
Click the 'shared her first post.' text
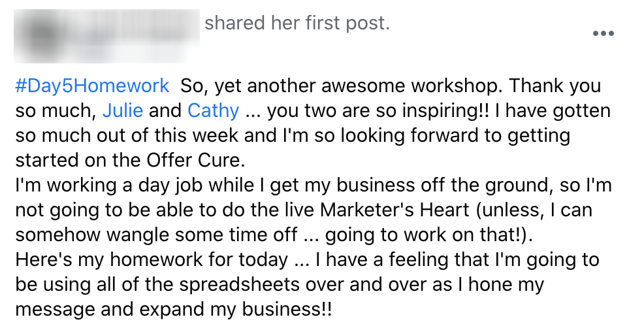[x=297, y=23]
